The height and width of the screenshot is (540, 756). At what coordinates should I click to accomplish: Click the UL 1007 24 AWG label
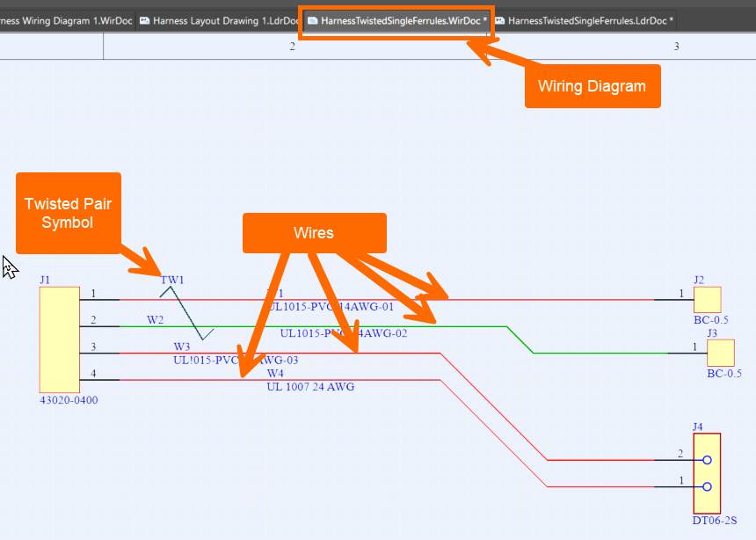pos(310,387)
